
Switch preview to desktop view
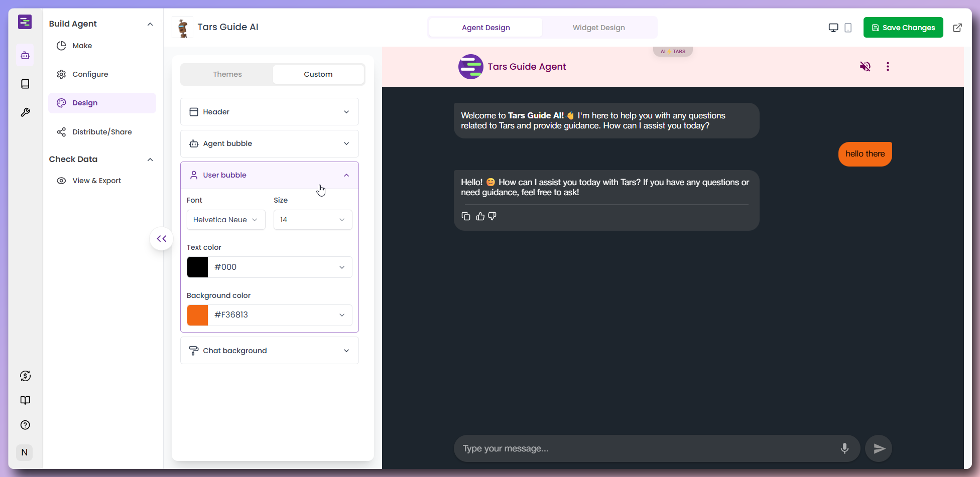click(833, 28)
